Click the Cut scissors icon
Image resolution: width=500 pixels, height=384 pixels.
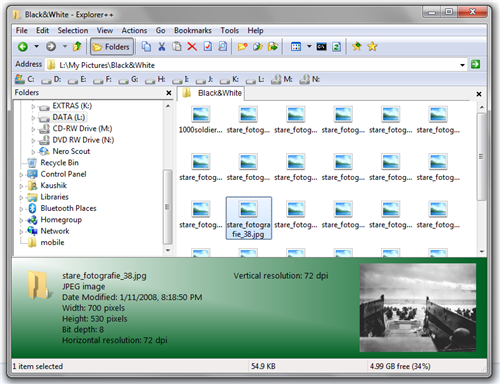[x=162, y=47]
